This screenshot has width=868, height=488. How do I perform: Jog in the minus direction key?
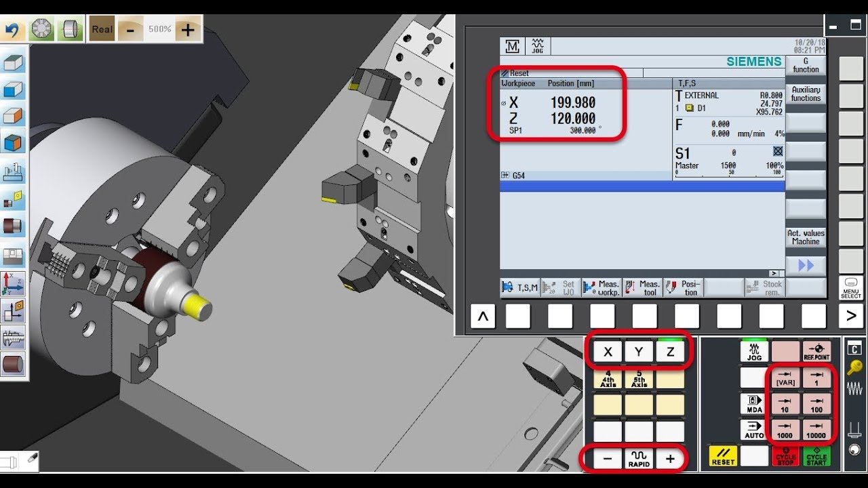(608, 459)
